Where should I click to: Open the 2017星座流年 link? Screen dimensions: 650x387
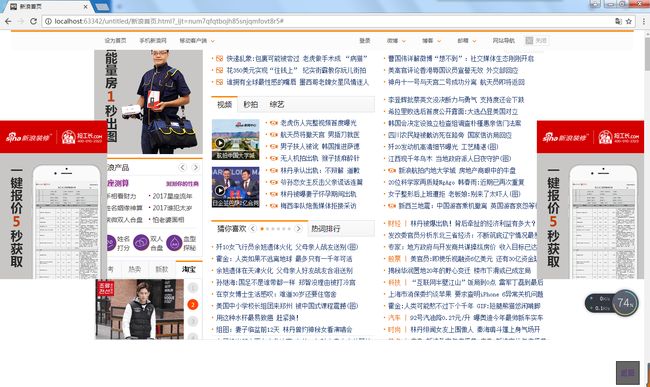point(172,196)
